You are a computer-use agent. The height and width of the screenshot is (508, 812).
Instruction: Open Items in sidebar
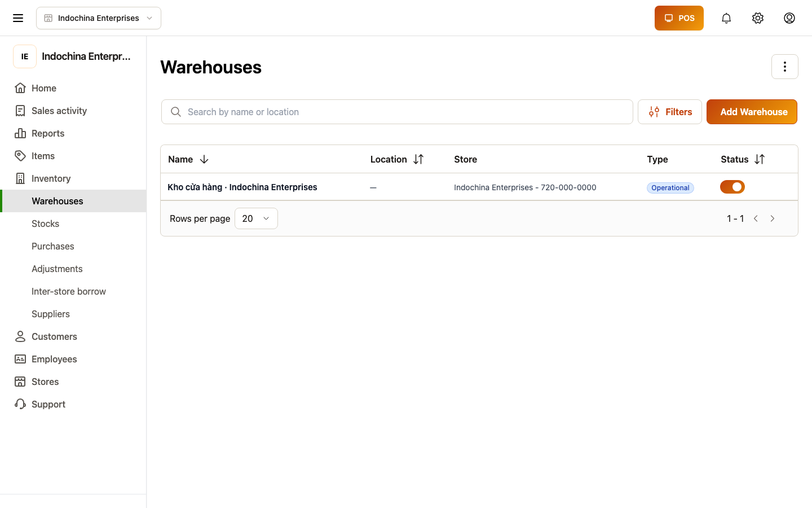coord(73,156)
